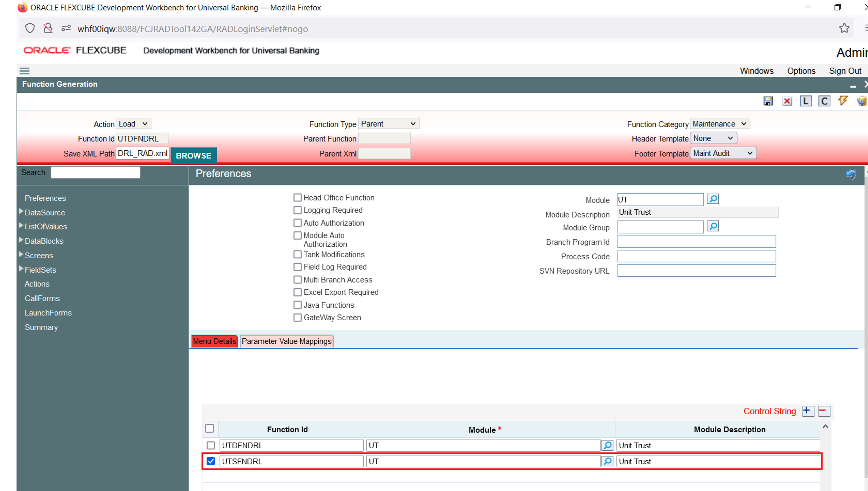The image size is (868, 491).
Task: Open the Action dropdown
Action: click(x=133, y=124)
